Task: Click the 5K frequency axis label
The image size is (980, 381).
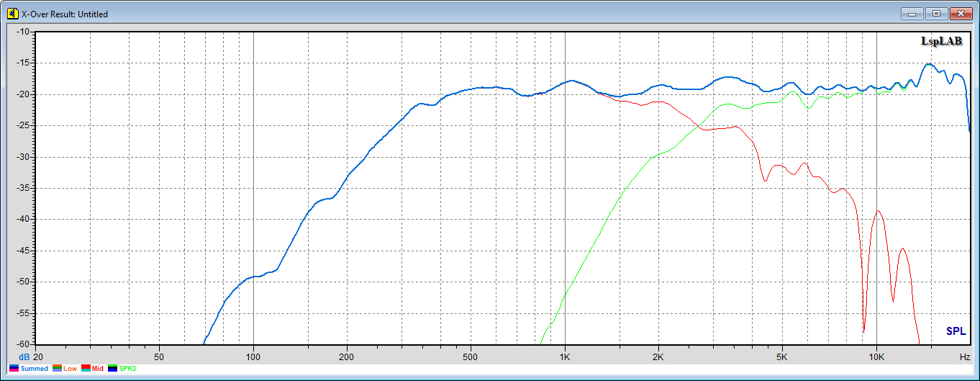Action: [x=782, y=357]
